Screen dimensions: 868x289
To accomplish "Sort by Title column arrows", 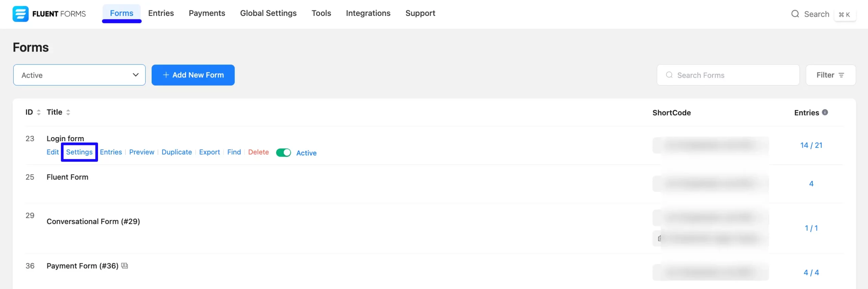I will (x=68, y=112).
